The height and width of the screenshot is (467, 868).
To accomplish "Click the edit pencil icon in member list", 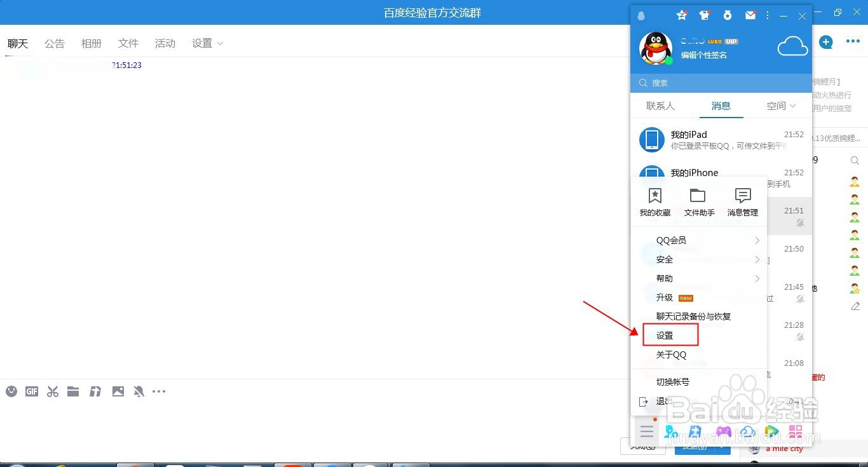I will [855, 306].
